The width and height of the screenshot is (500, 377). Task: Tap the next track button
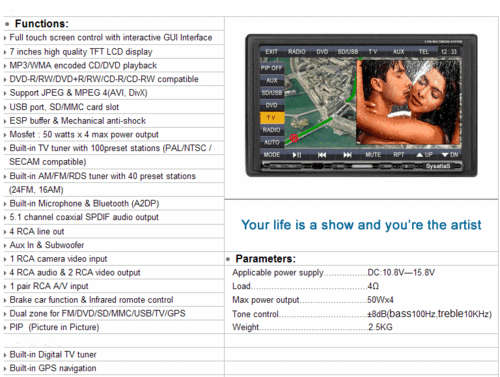[347, 155]
